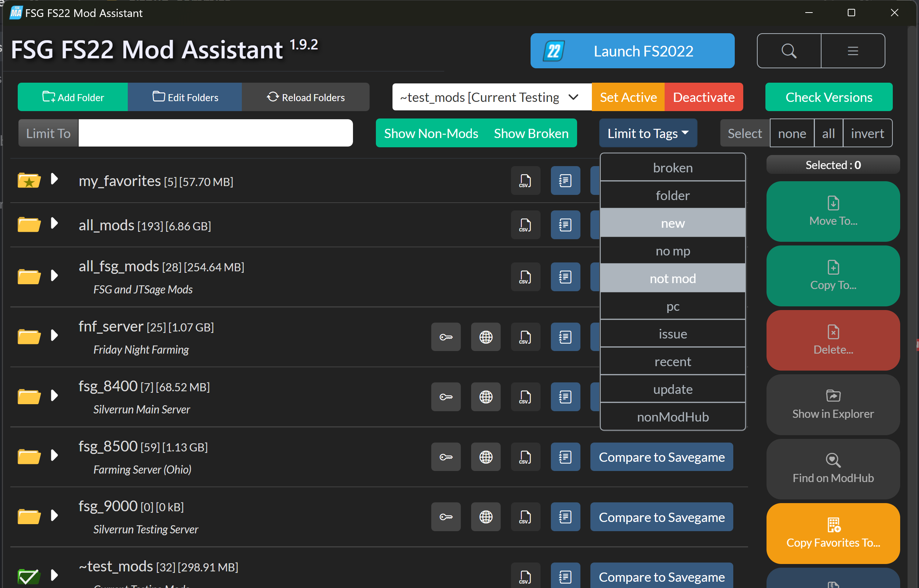Open the hamburger menu icon
The height and width of the screenshot is (588, 919).
point(853,51)
